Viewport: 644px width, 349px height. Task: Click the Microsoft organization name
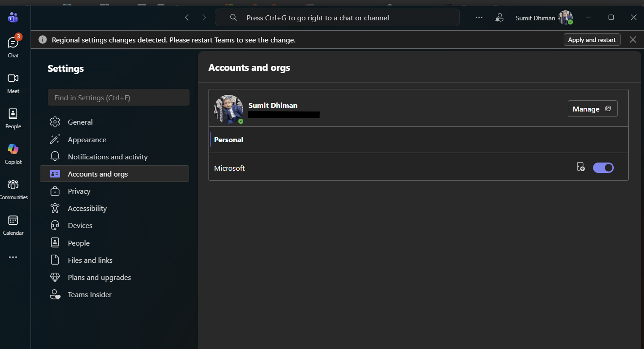pyautogui.click(x=229, y=168)
